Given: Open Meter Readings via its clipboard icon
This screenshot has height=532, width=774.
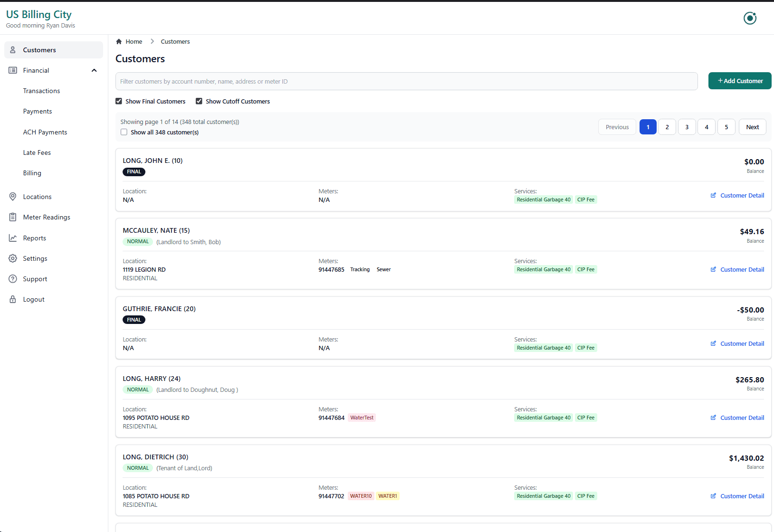Looking at the screenshot, I should pyautogui.click(x=13, y=217).
